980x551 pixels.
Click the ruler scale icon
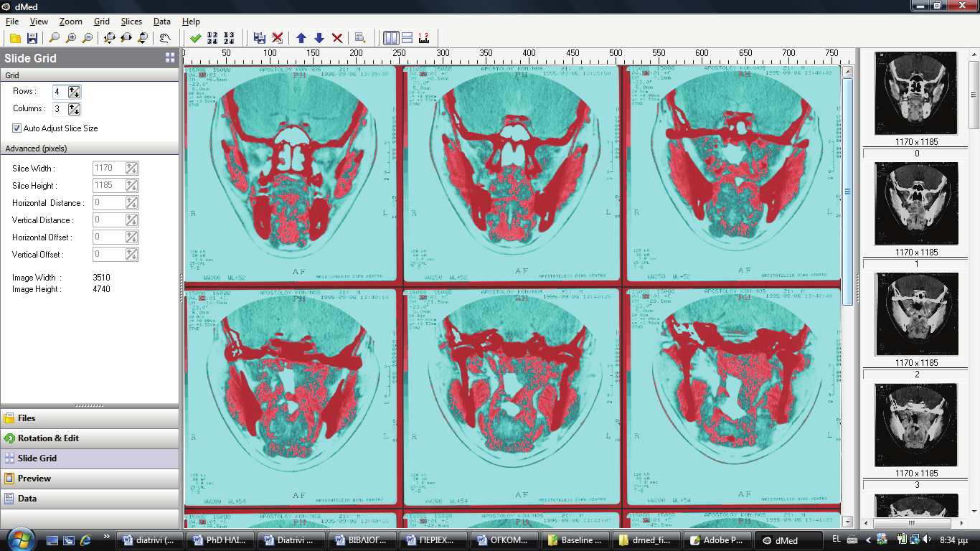tap(423, 38)
